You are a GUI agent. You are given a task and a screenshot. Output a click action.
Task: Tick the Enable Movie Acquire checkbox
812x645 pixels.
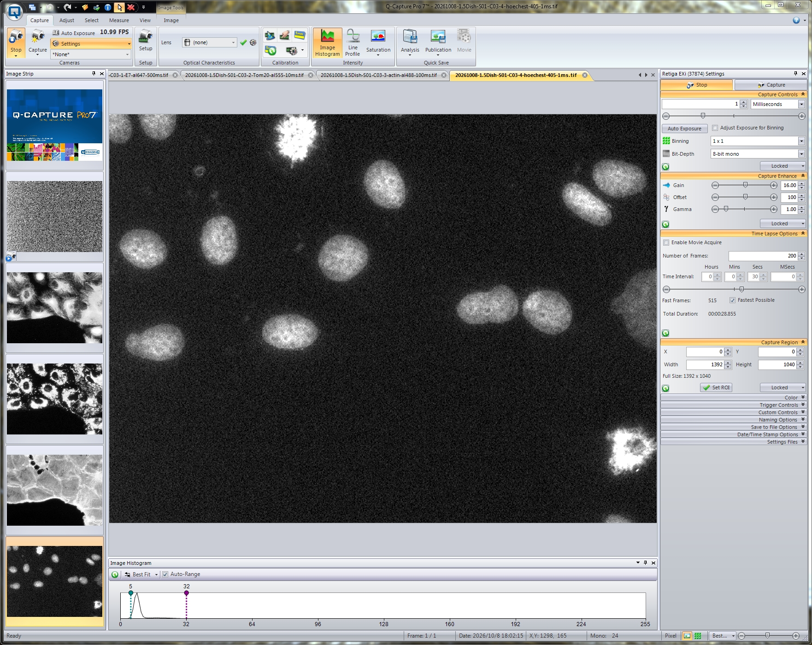click(x=666, y=243)
